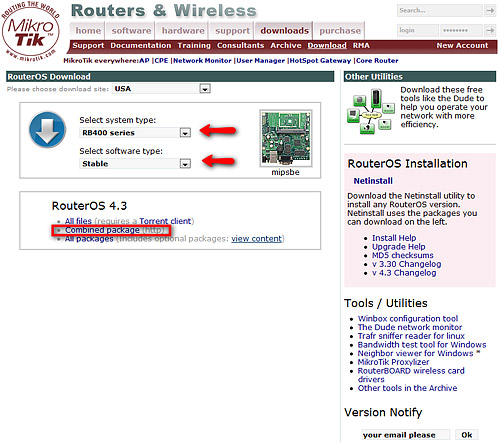This screenshot has width=500, height=443.
Task: Click the MikroTik logo
Action: pos(31,32)
